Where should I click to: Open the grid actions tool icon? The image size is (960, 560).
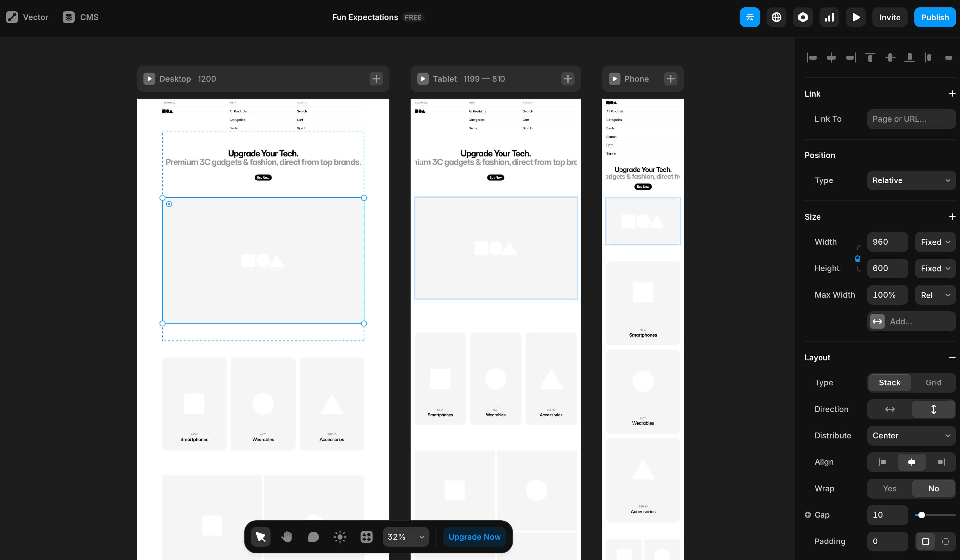pyautogui.click(x=366, y=537)
